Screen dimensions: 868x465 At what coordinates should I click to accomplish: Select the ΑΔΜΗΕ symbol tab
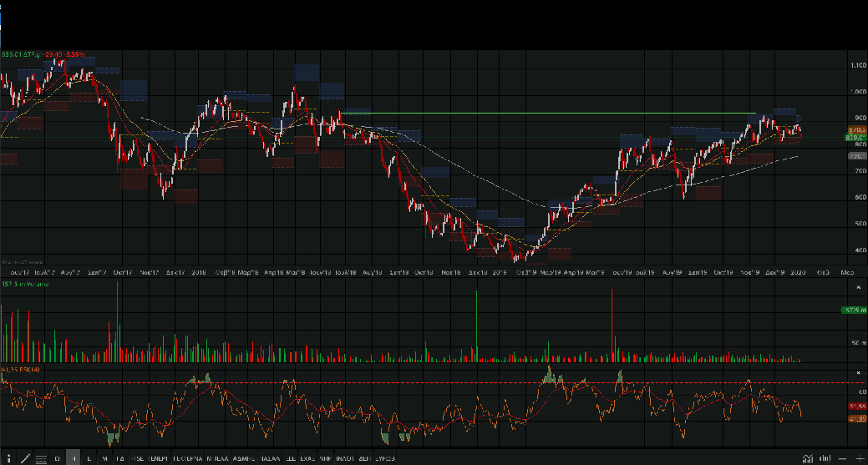tap(244, 458)
